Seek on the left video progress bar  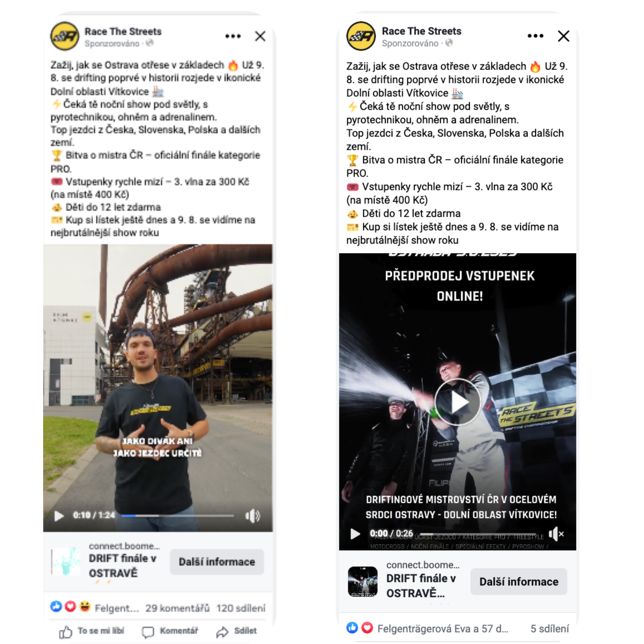point(177,516)
